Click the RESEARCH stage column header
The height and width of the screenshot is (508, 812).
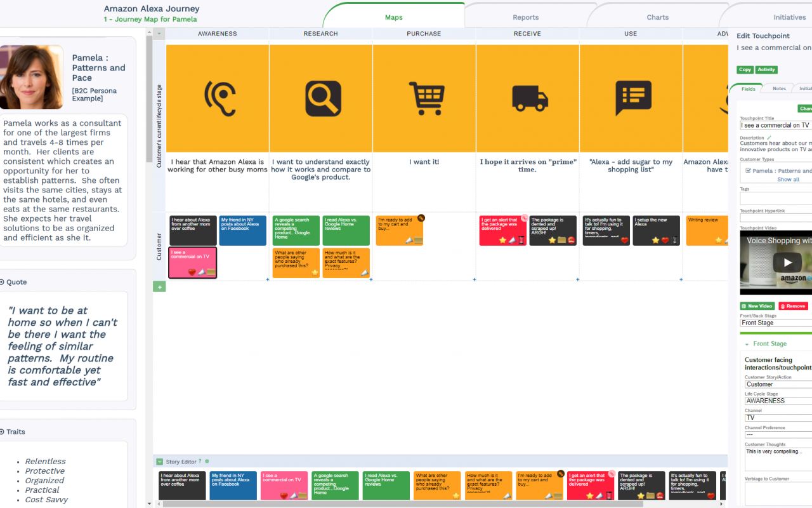coord(320,34)
